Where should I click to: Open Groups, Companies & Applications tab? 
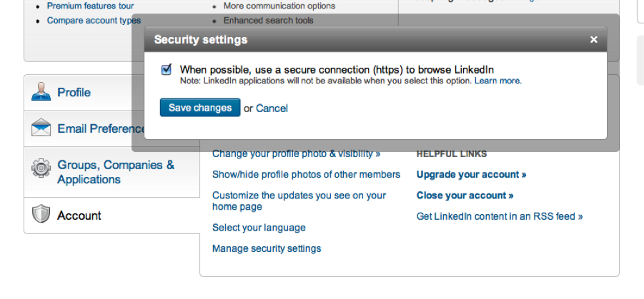point(115,172)
